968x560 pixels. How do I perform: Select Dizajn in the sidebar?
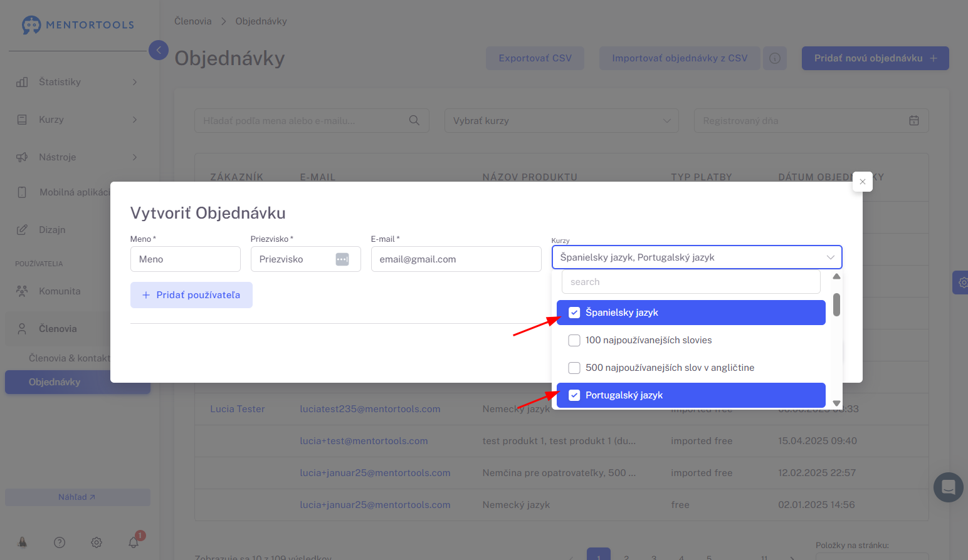click(x=52, y=230)
